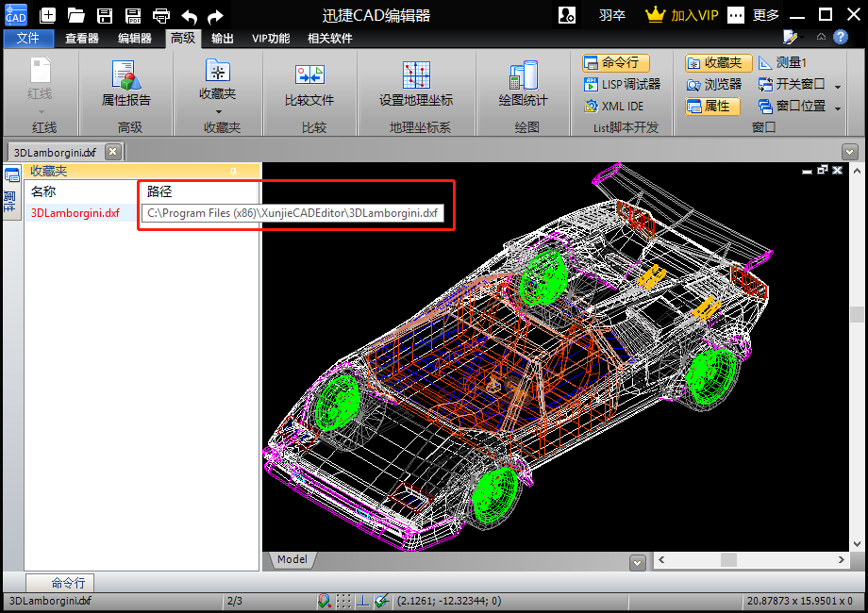Click the vertical scrollbar thumb of the drawing
This screenshot has width=868, height=613.
(857, 314)
